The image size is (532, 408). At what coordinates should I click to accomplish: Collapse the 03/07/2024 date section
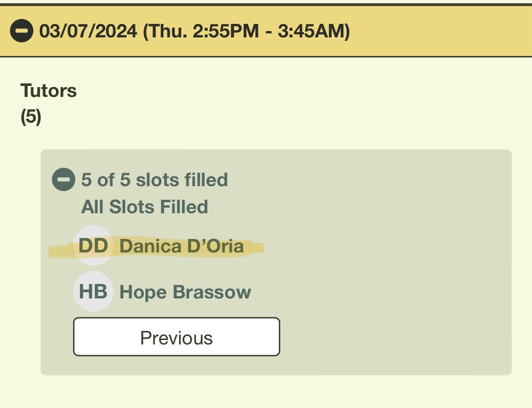21,31
